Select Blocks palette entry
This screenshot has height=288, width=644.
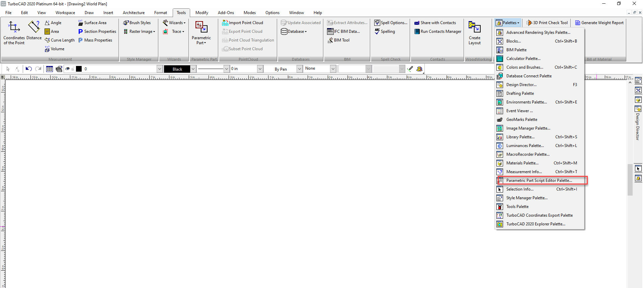pos(540,41)
